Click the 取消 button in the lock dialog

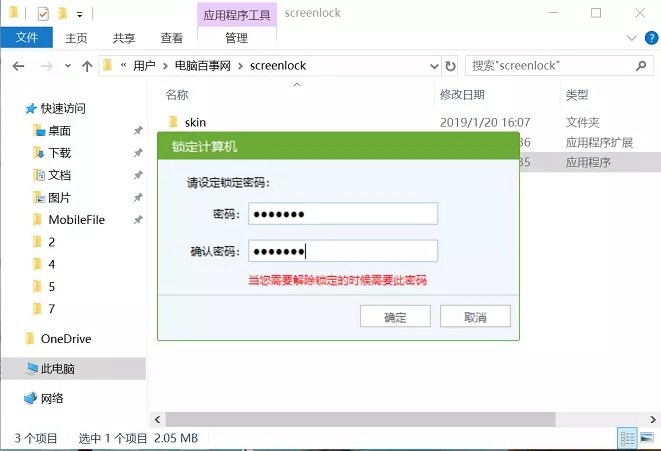pyautogui.click(x=475, y=317)
